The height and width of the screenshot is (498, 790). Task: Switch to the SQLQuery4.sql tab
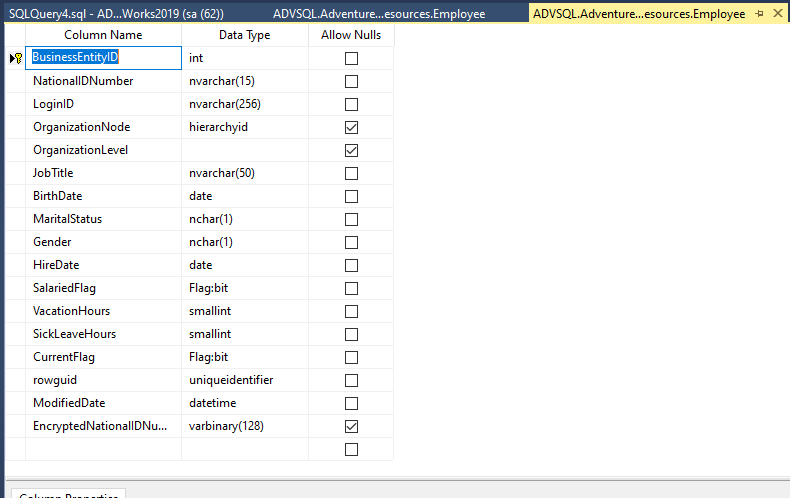pyautogui.click(x=116, y=14)
